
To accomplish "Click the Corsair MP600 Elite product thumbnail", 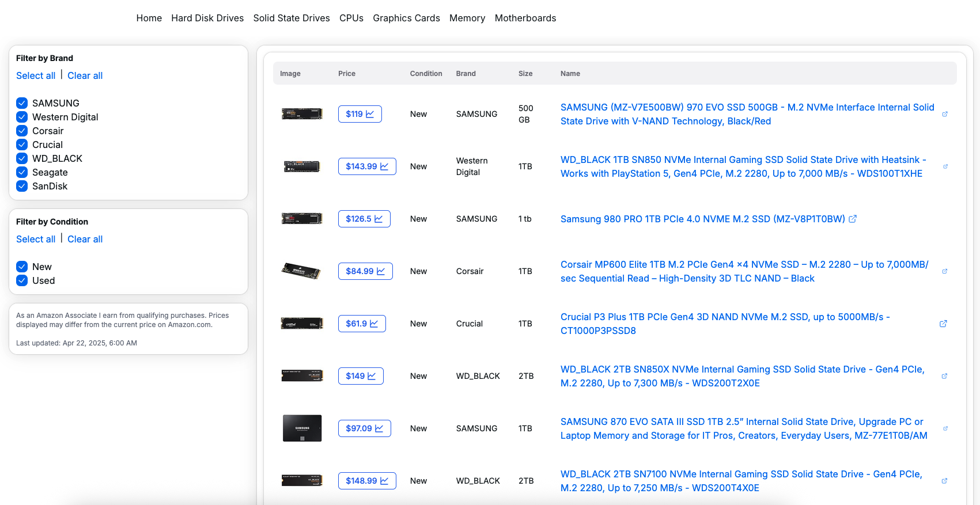I will point(301,271).
